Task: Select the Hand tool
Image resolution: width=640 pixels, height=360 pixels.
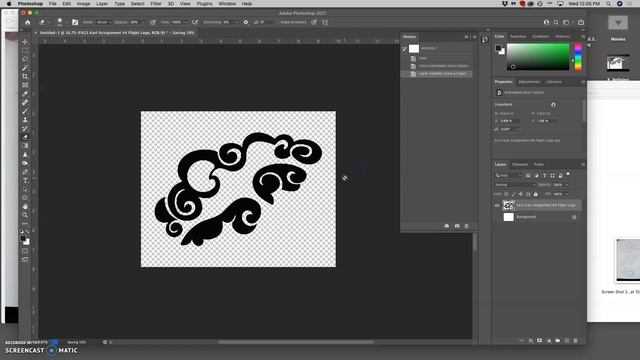Action: [x=25, y=207]
